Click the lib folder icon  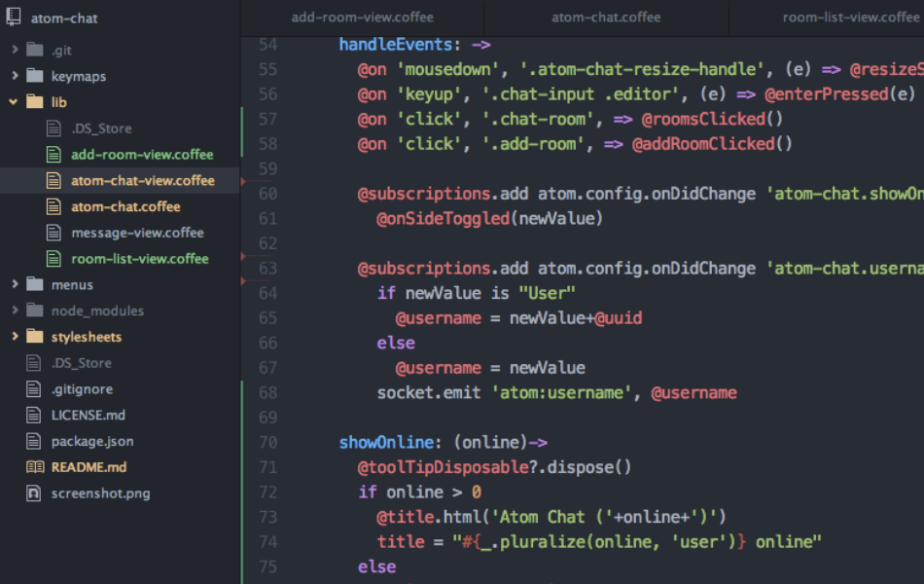tap(35, 101)
